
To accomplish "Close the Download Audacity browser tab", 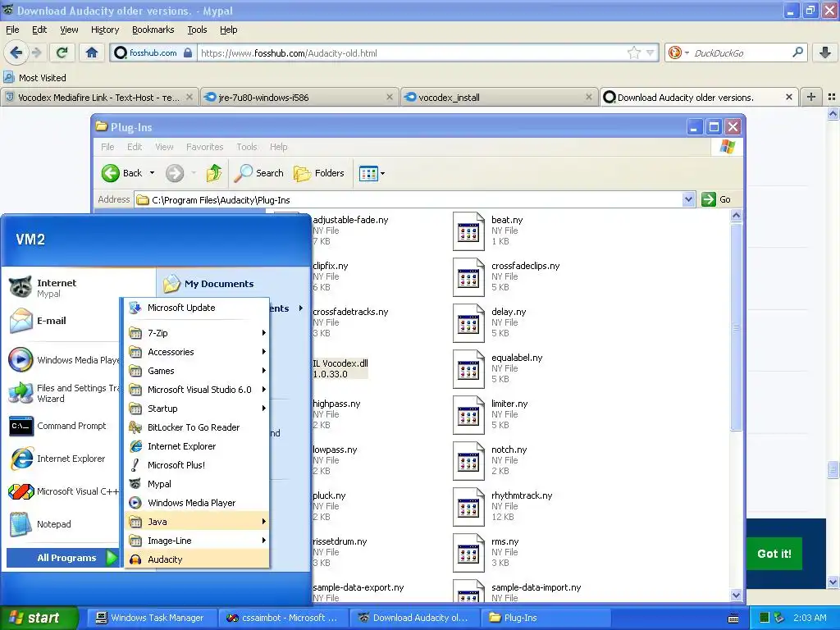I will click(x=788, y=97).
